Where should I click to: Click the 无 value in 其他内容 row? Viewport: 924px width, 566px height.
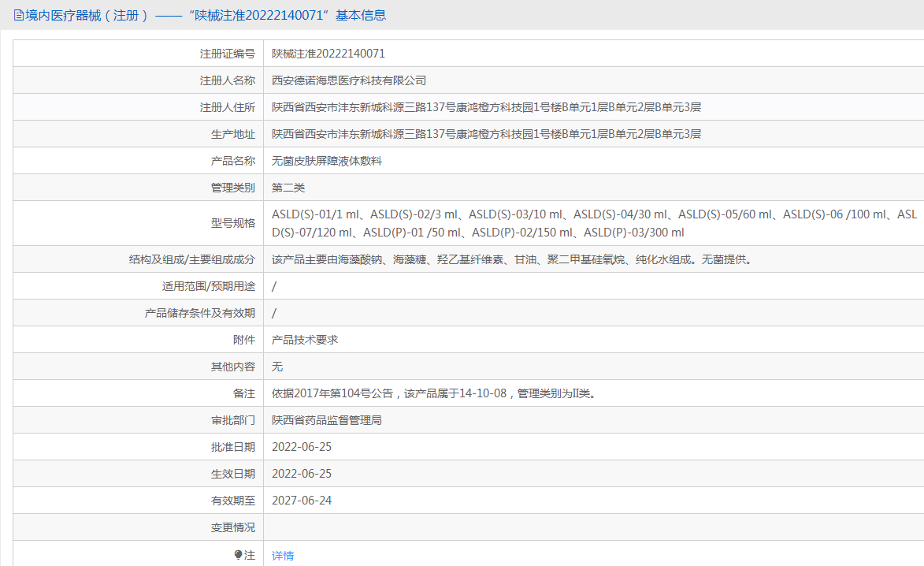point(277,367)
